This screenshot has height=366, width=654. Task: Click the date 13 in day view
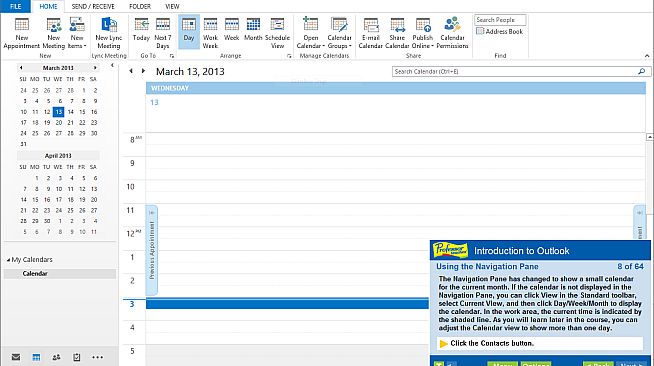[154, 102]
